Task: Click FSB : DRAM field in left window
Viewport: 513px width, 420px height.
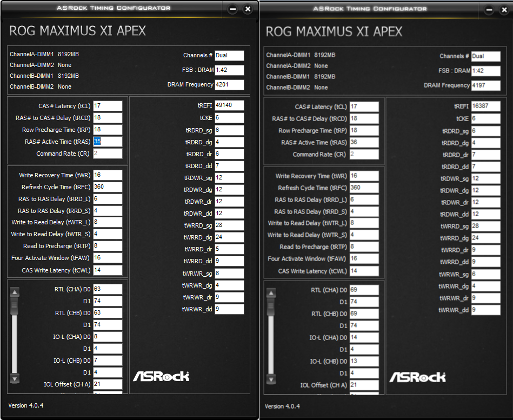Action: (x=229, y=70)
